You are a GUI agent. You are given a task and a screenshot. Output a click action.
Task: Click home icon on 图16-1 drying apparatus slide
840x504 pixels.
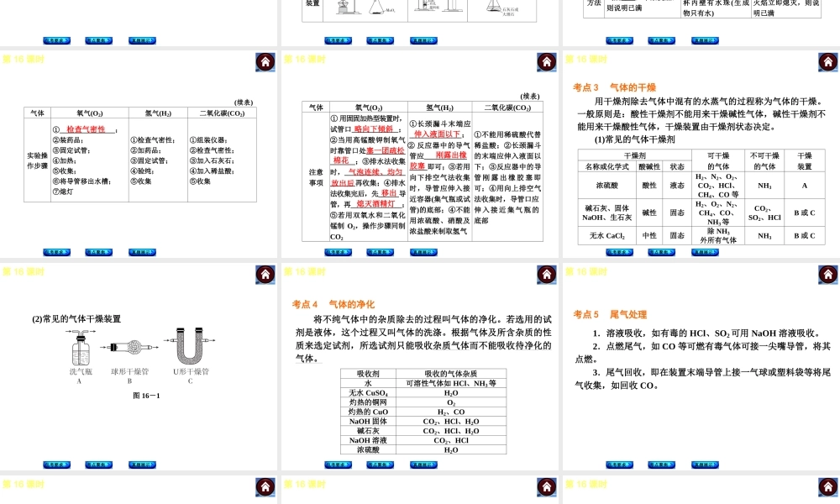coord(265,274)
